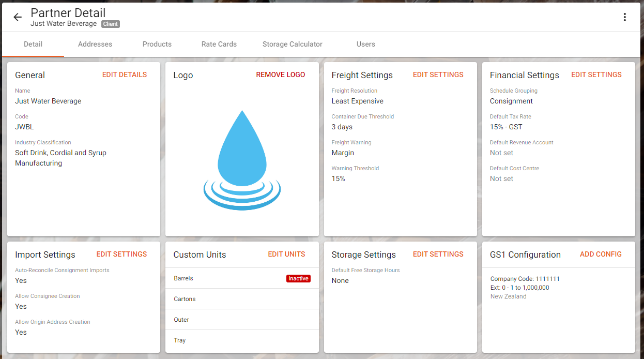Screen dimensions: 644x359
Task: Click the Remove Logo button
Action: point(281,74)
